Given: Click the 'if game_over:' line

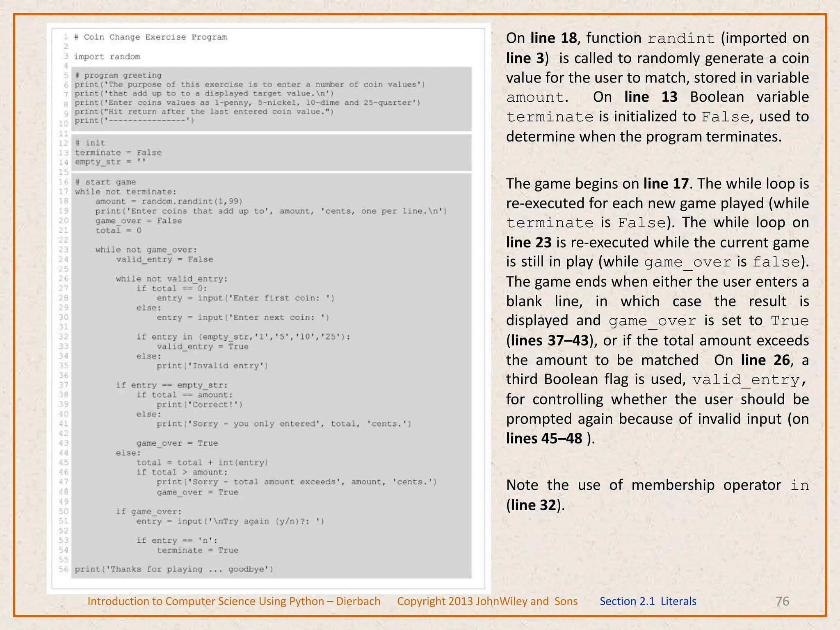Looking at the screenshot, I should (x=148, y=511).
